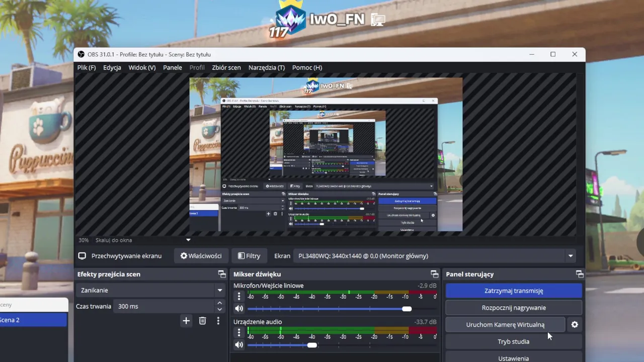Open the Edycja menu

(x=112, y=67)
